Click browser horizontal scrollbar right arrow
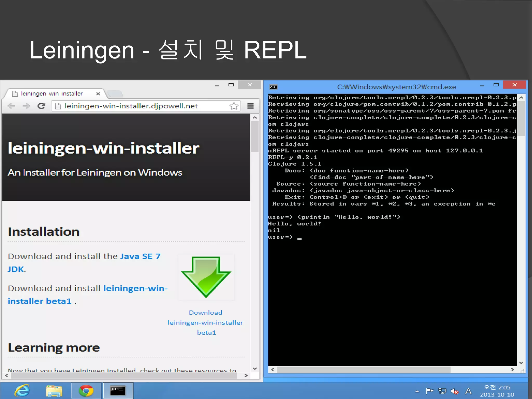 pos(246,375)
